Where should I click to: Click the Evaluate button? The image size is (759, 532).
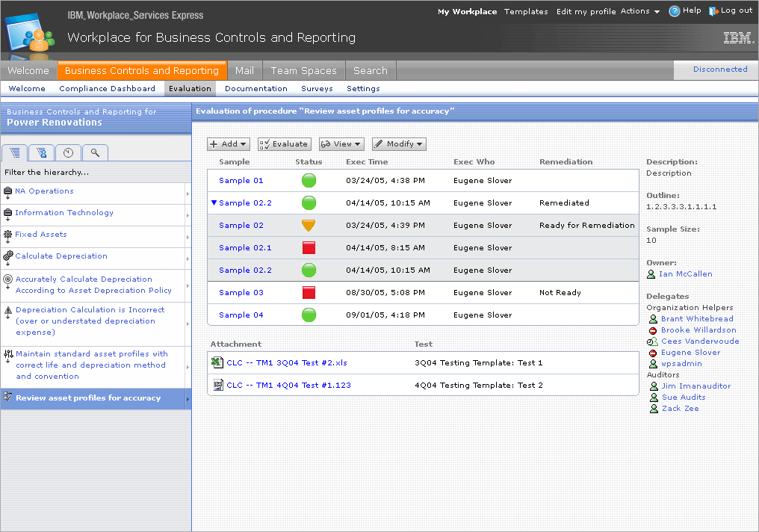284,143
